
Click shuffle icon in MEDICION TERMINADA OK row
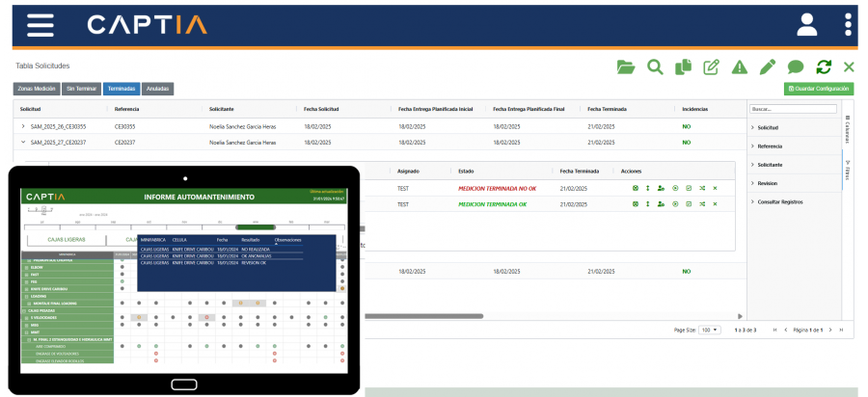702,204
